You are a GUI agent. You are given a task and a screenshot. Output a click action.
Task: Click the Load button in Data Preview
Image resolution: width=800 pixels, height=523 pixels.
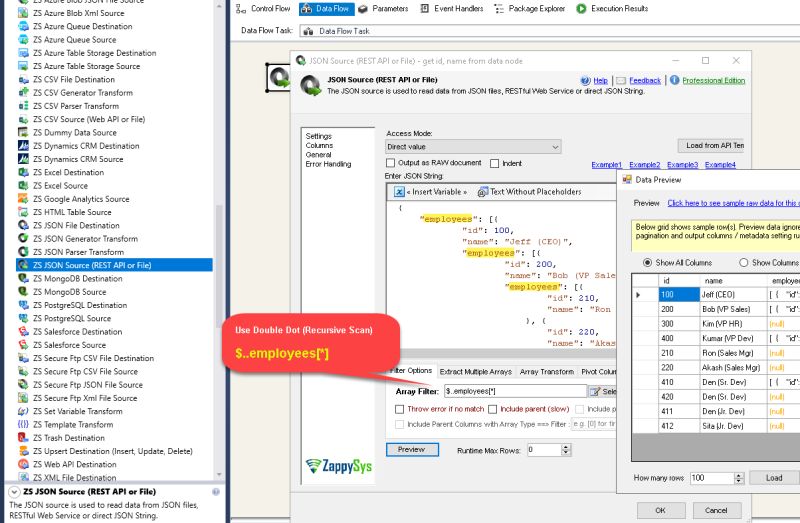[773, 478]
